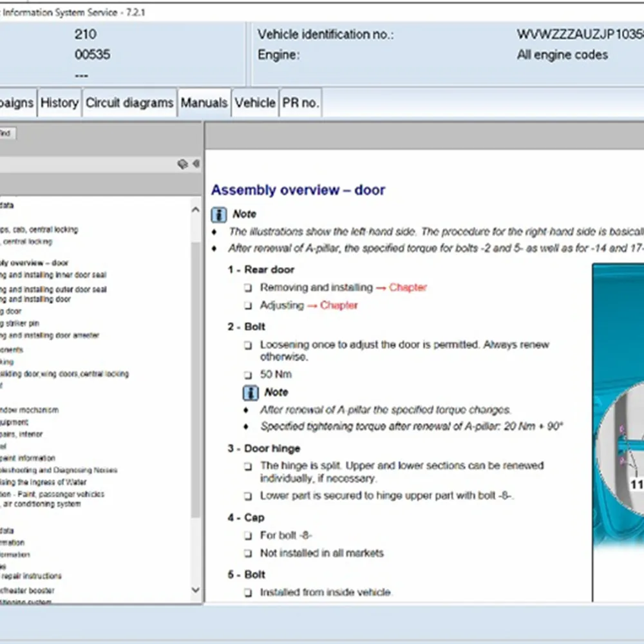Select the History tab

59,102
